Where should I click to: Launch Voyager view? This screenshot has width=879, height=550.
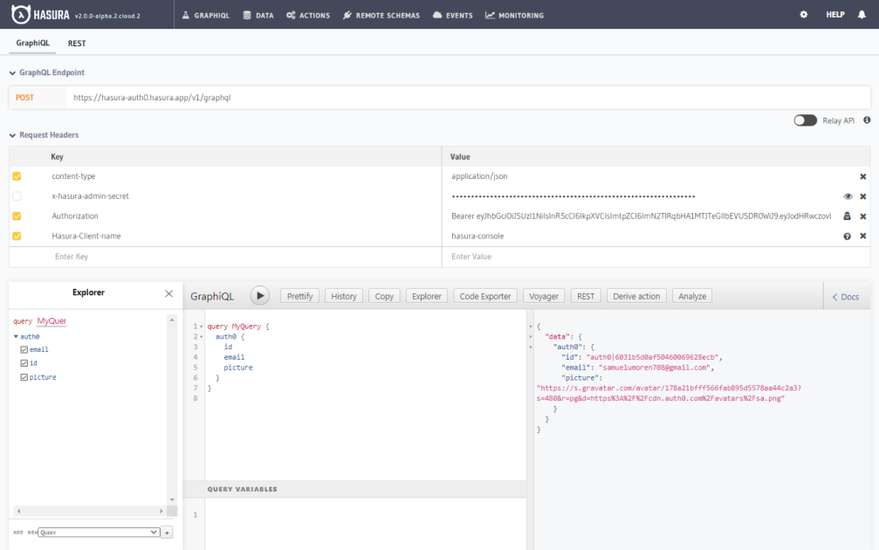(544, 296)
